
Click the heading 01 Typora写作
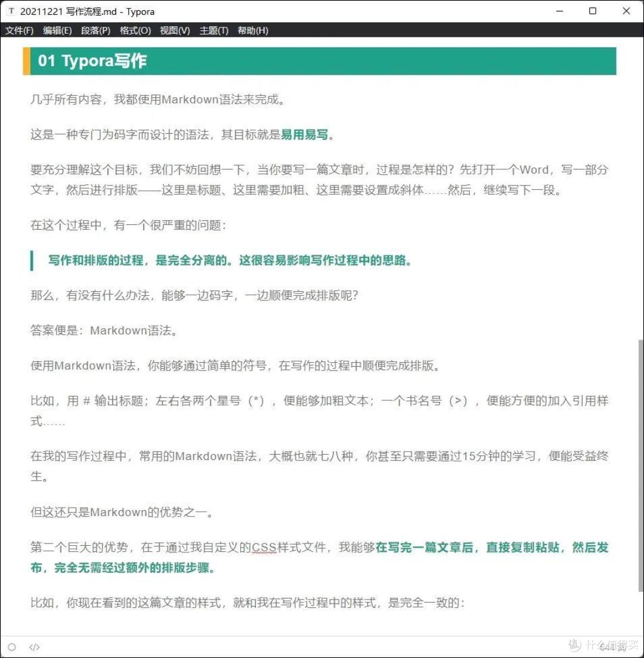(92, 61)
